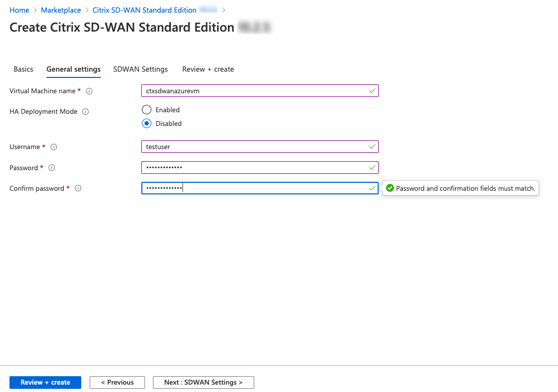
Task: Proceed with Next : SDWAN Settings button
Action: pos(204,383)
